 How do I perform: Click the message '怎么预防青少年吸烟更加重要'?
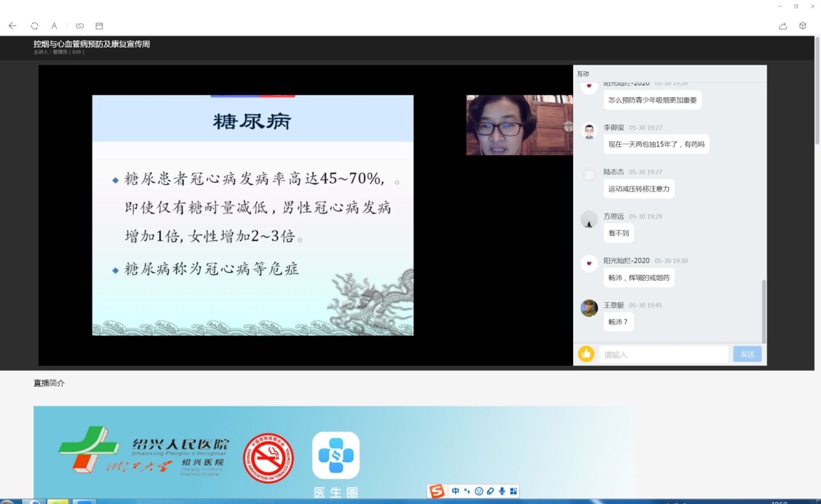[653, 100]
